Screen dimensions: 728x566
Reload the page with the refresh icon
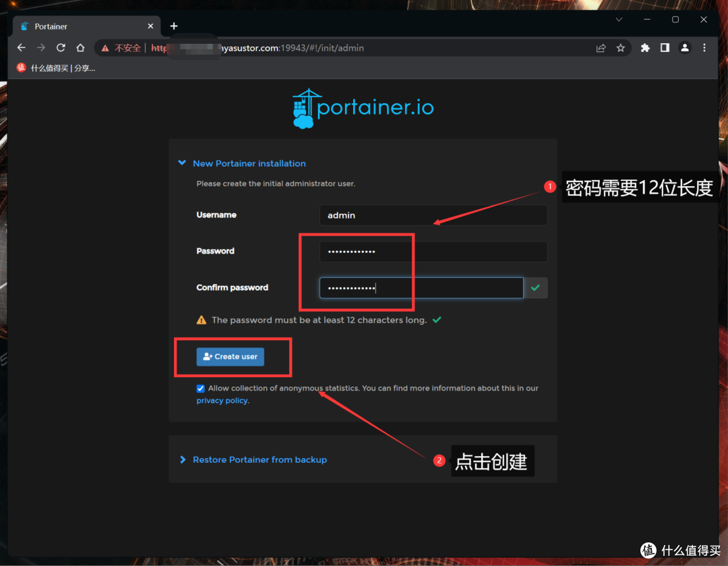(x=61, y=48)
